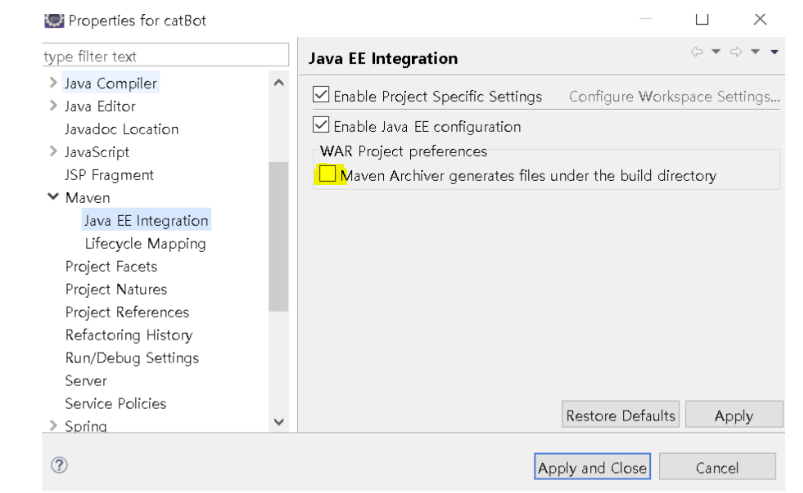The height and width of the screenshot is (493, 803).
Task: Collapse the Maven tree node
Action: tap(53, 198)
